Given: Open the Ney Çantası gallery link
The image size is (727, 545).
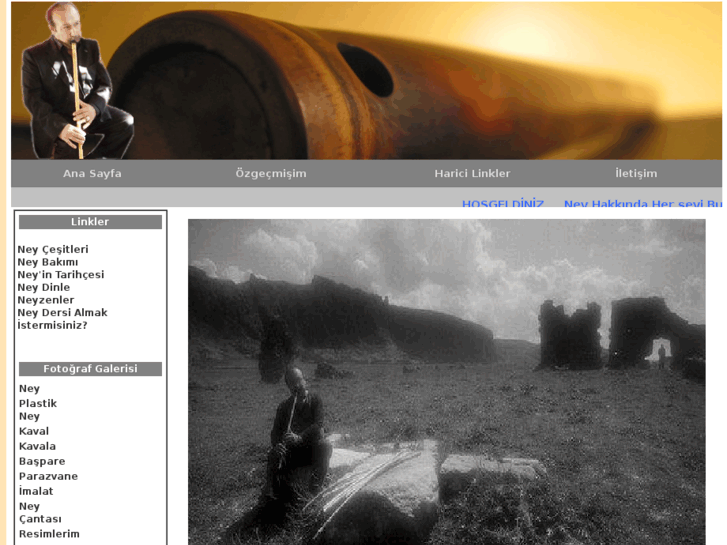Looking at the screenshot, I should coord(40,513).
